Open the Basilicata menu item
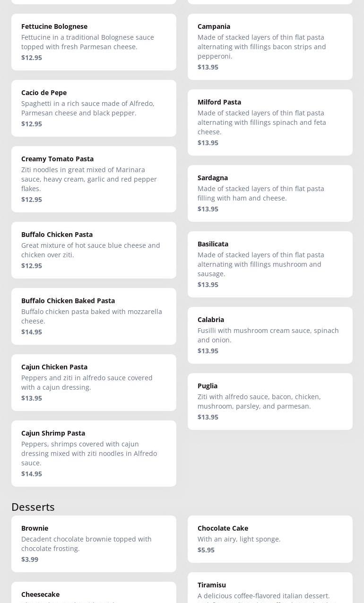Viewport: 364px width, 603px height. [x=270, y=264]
